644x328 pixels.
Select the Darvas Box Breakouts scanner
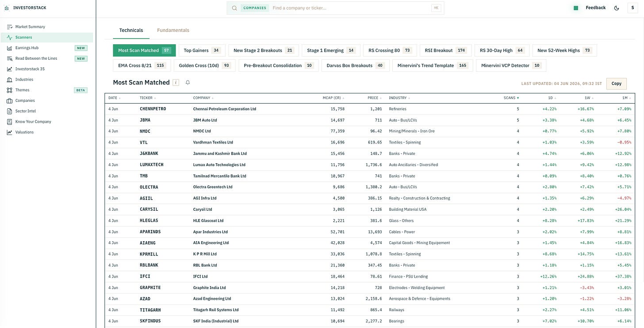(355, 66)
